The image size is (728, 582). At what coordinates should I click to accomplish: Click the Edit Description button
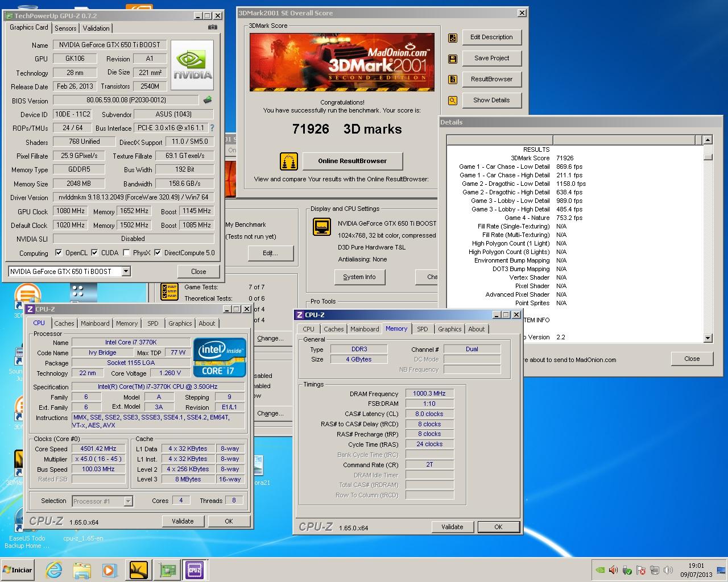491,38
